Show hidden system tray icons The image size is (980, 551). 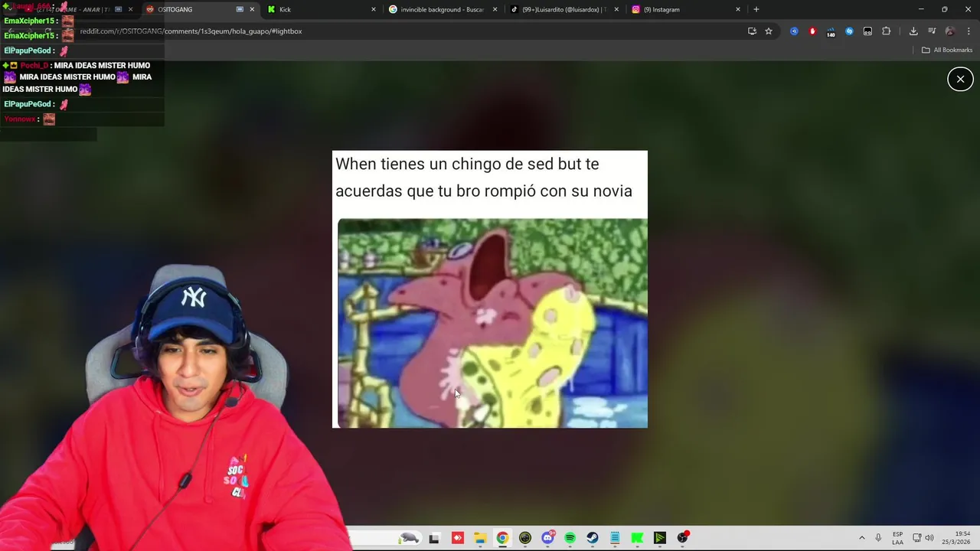pos(861,538)
